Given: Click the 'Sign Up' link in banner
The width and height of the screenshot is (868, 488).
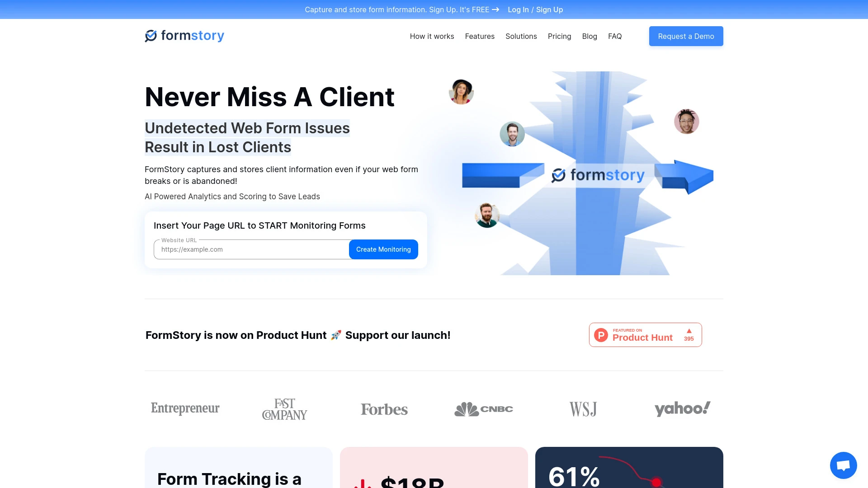Looking at the screenshot, I should point(549,9).
